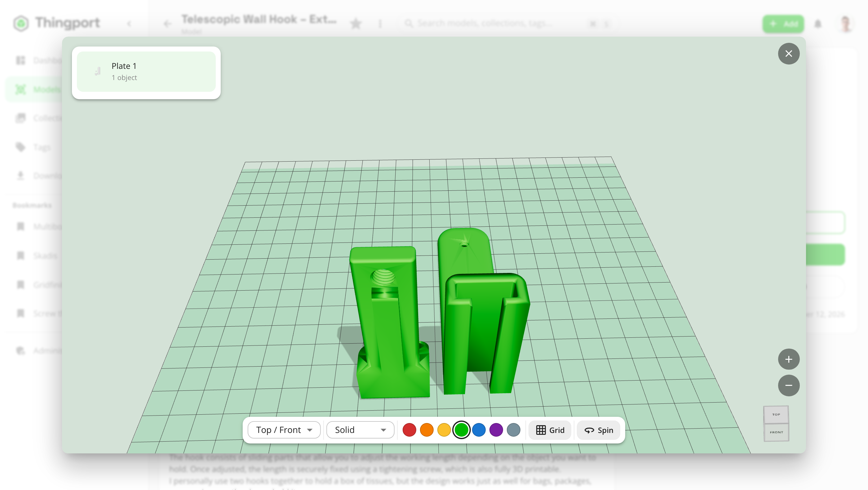868x490 pixels.
Task: Click the green Add button
Action: pos(783,24)
